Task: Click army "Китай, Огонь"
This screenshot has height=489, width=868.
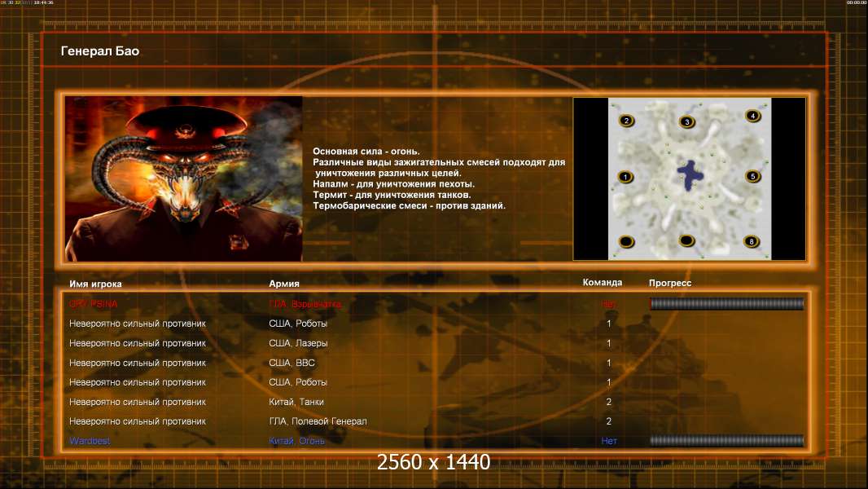Action: click(296, 441)
